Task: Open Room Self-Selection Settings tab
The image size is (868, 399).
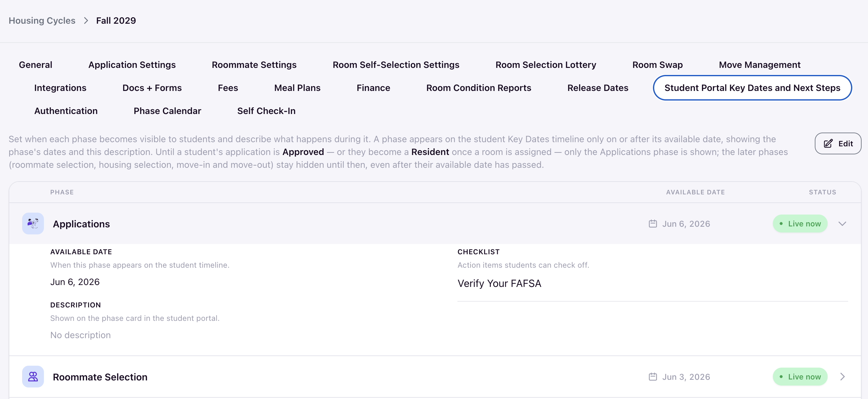Action: coord(396,65)
